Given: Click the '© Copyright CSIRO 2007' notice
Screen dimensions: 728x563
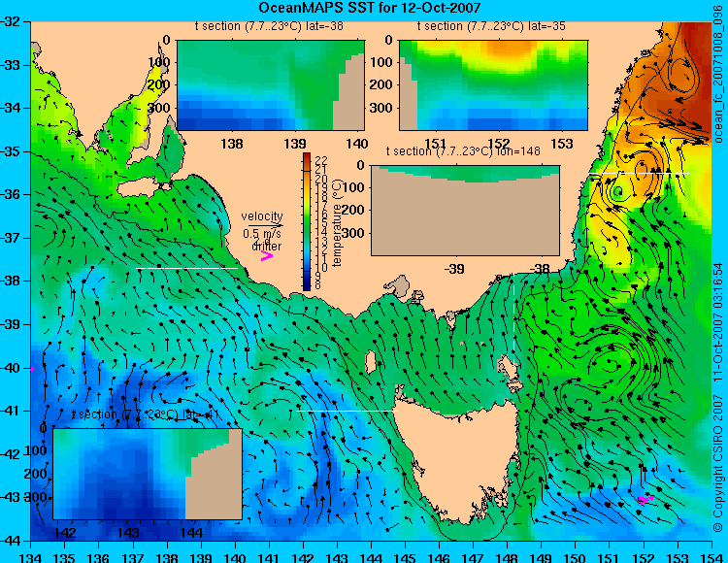Looking at the screenshot, I should point(718,466).
